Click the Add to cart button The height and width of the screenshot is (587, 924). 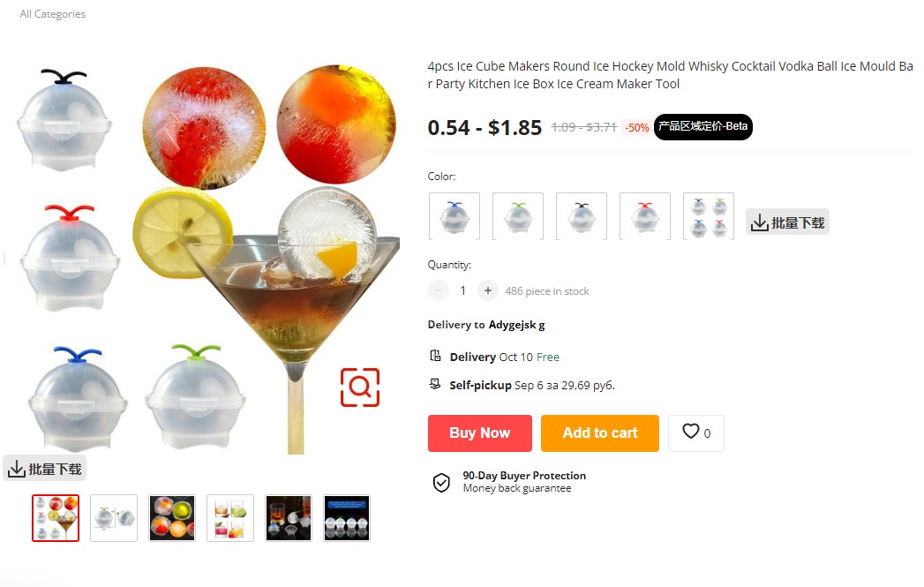click(x=600, y=433)
